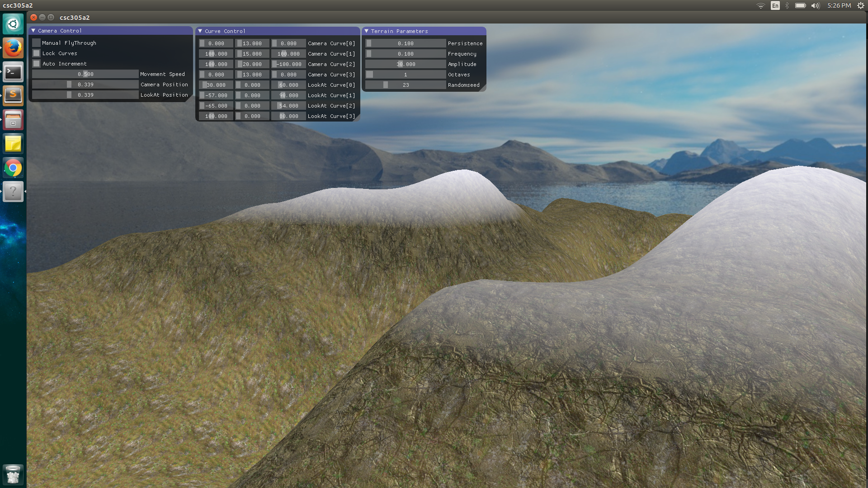Click the Randomseed slider field

click(x=406, y=85)
